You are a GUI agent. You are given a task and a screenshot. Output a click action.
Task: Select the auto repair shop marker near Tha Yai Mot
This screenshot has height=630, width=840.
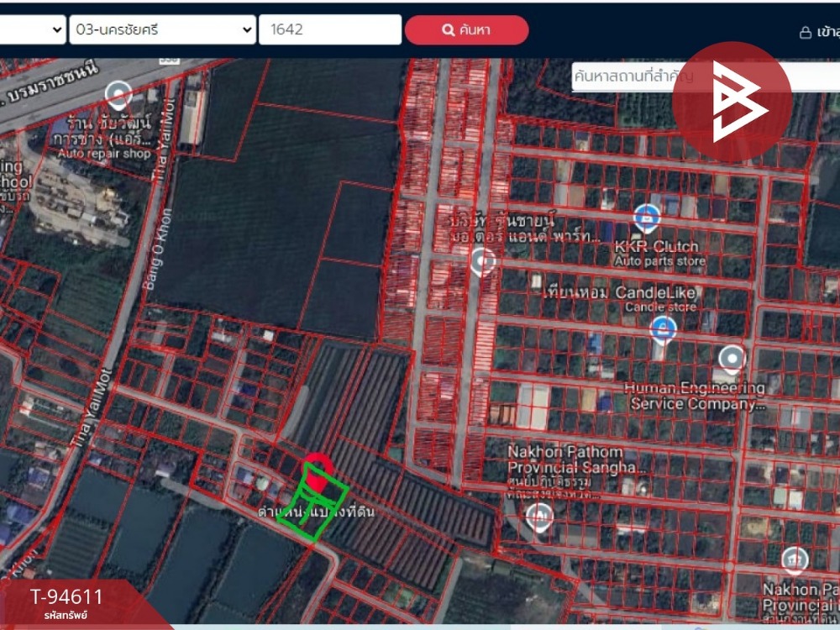pos(118,96)
